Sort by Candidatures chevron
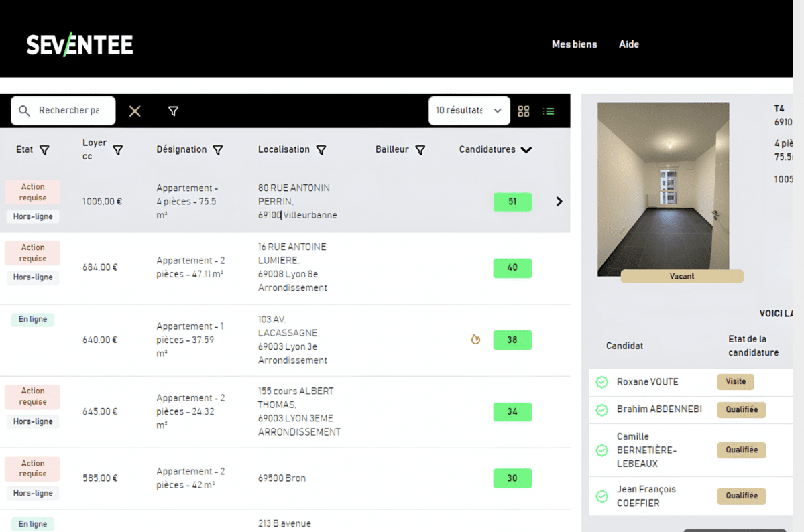The width and height of the screenshot is (804, 532). [x=526, y=150]
